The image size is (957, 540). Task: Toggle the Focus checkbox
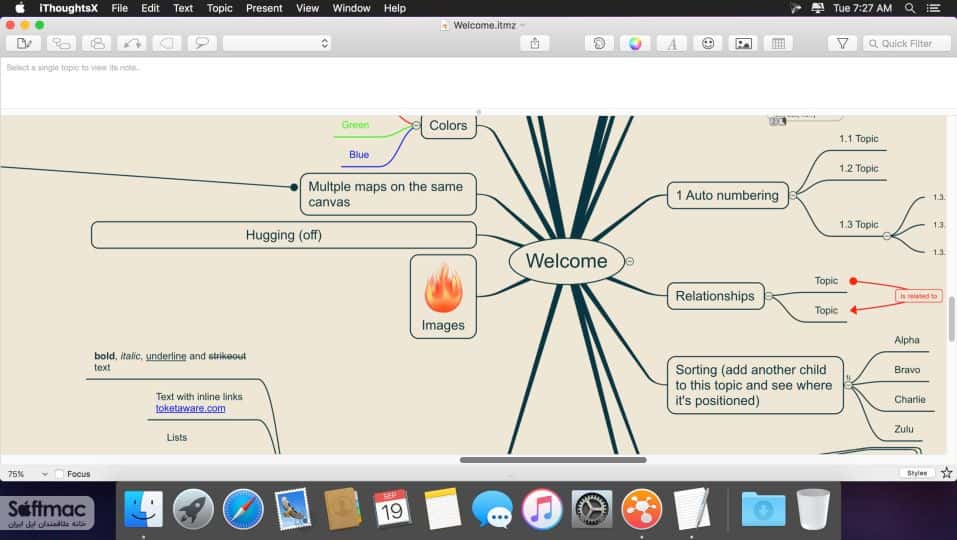59,473
